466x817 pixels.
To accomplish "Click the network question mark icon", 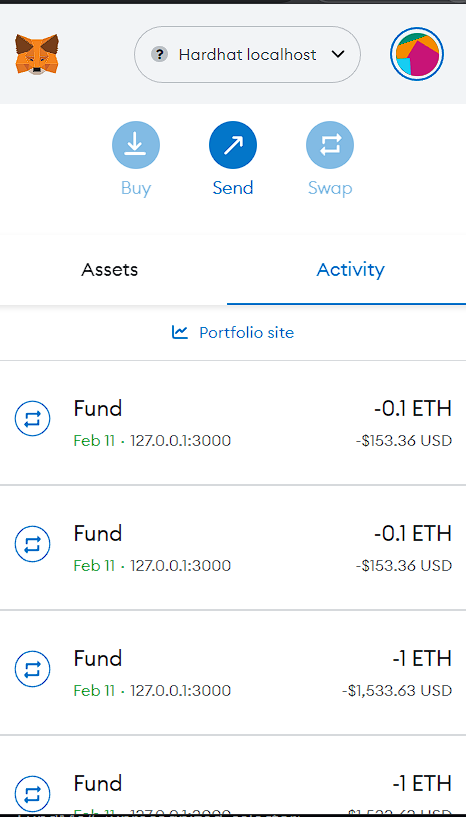I will (x=160, y=54).
